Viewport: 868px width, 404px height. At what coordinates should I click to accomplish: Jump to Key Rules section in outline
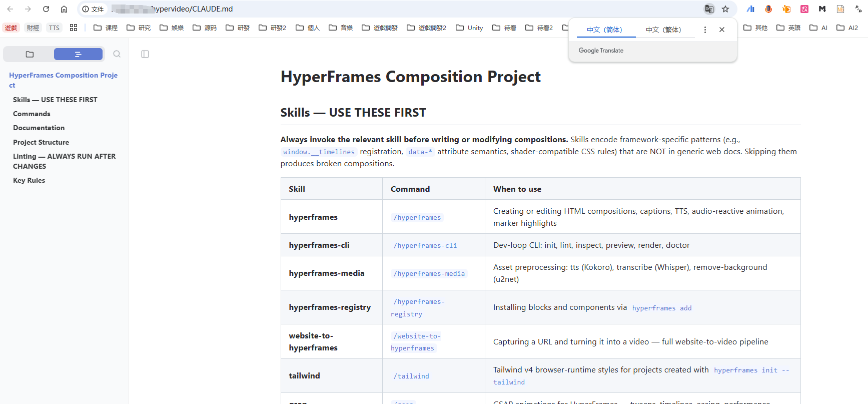tap(29, 180)
